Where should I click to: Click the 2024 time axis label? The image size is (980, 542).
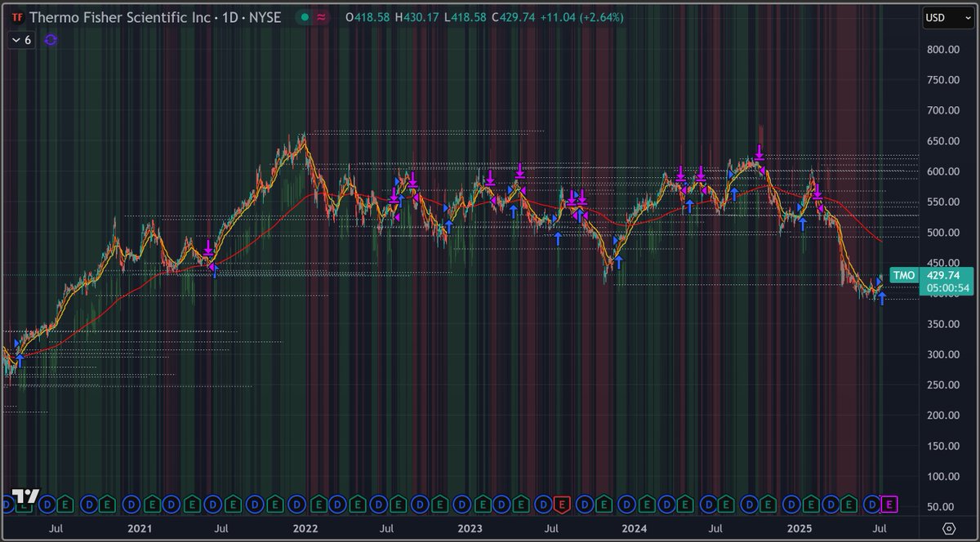[x=634, y=528]
